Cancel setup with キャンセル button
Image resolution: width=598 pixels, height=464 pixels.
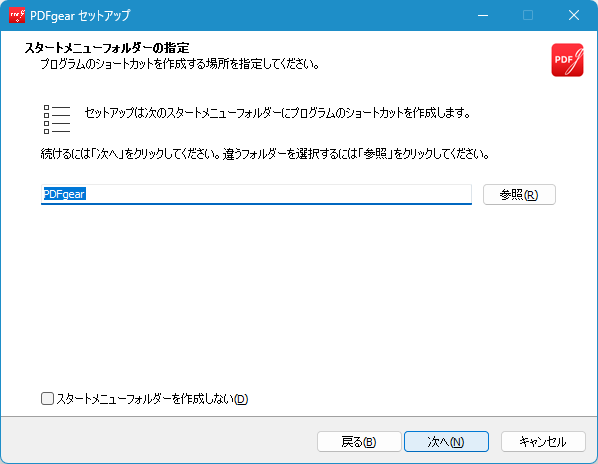[543, 442]
